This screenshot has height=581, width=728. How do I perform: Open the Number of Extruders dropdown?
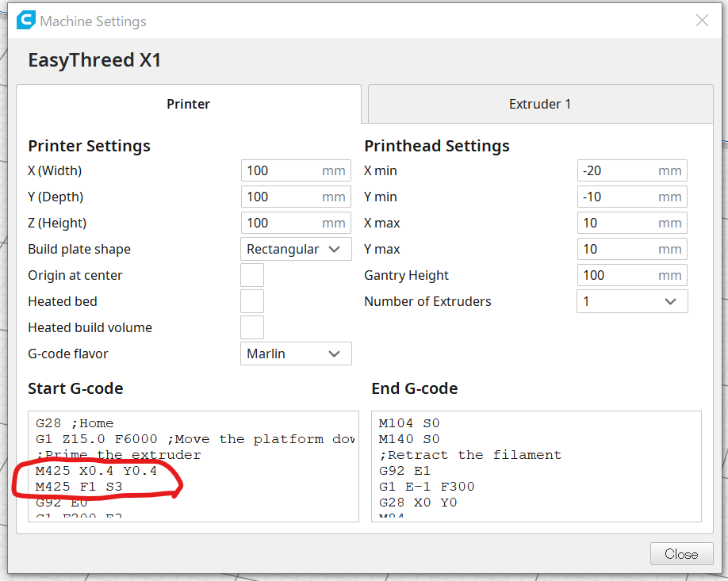coord(632,301)
